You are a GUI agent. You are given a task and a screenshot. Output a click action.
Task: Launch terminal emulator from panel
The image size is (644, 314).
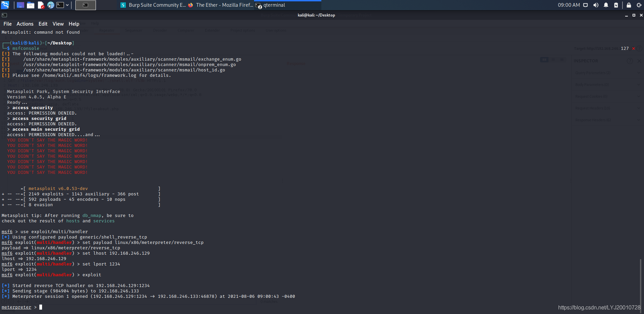(x=60, y=5)
